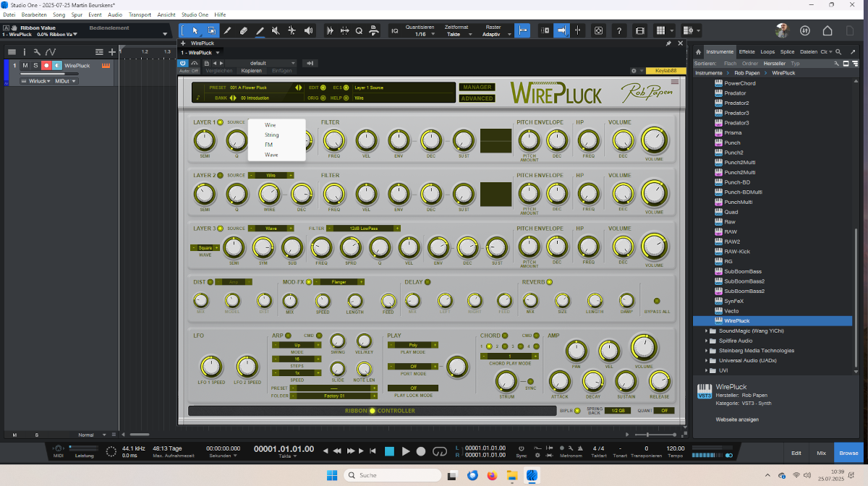Open Layer 2 source dropdown showing Wire

pyautogui.click(x=271, y=175)
